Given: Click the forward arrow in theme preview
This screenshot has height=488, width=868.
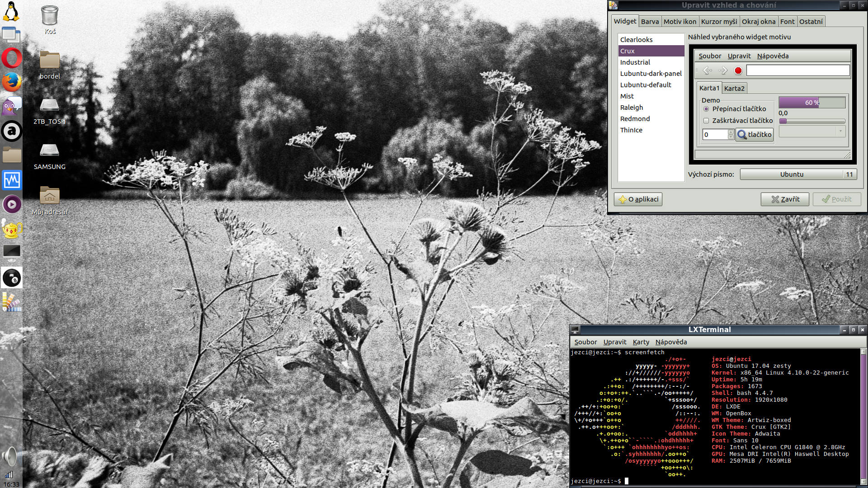Looking at the screenshot, I should coord(723,70).
